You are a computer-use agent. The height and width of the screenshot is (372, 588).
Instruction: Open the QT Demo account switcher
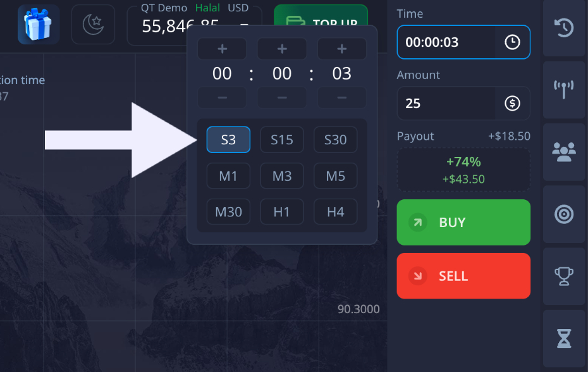163,8
